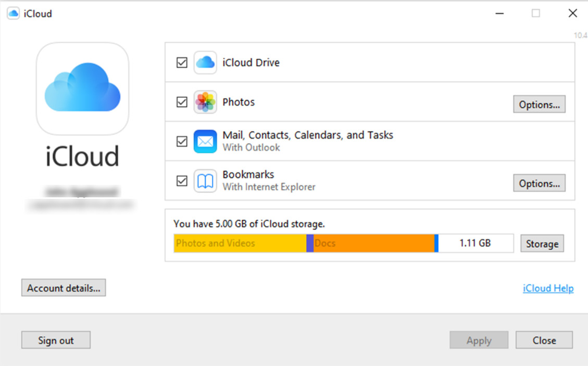The height and width of the screenshot is (366, 588).
Task: Open the iCloud Help link
Action: 548,288
